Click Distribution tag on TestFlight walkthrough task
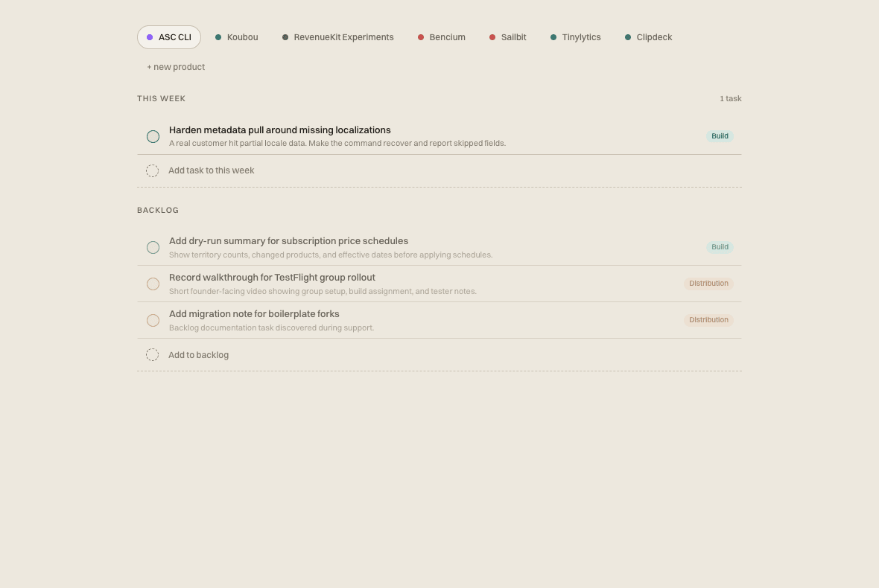The image size is (879, 588). [708, 284]
